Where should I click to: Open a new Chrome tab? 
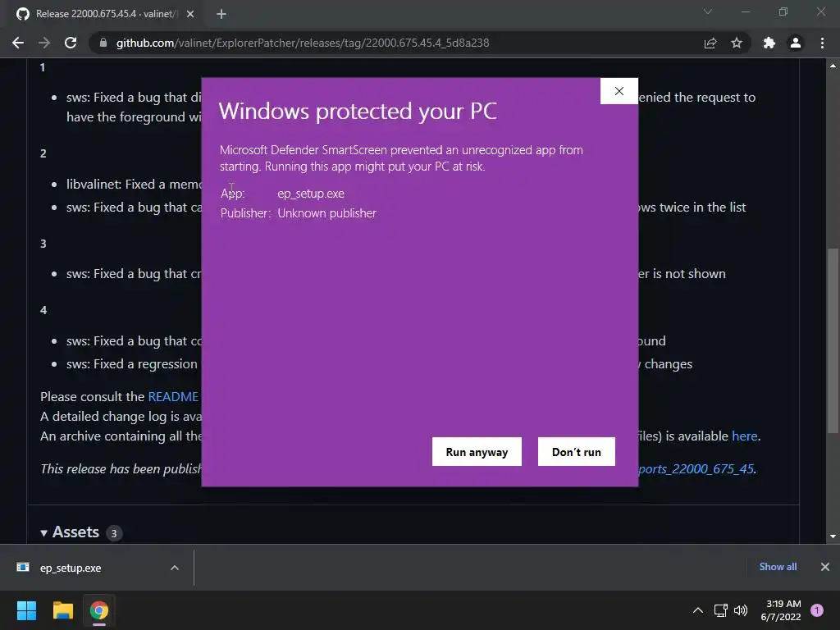tap(221, 14)
